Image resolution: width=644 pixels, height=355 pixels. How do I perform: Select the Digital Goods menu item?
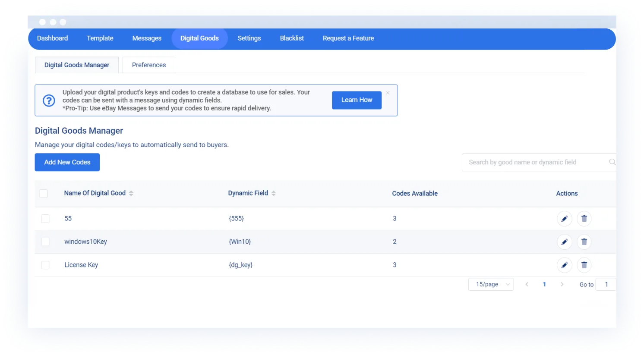point(199,38)
